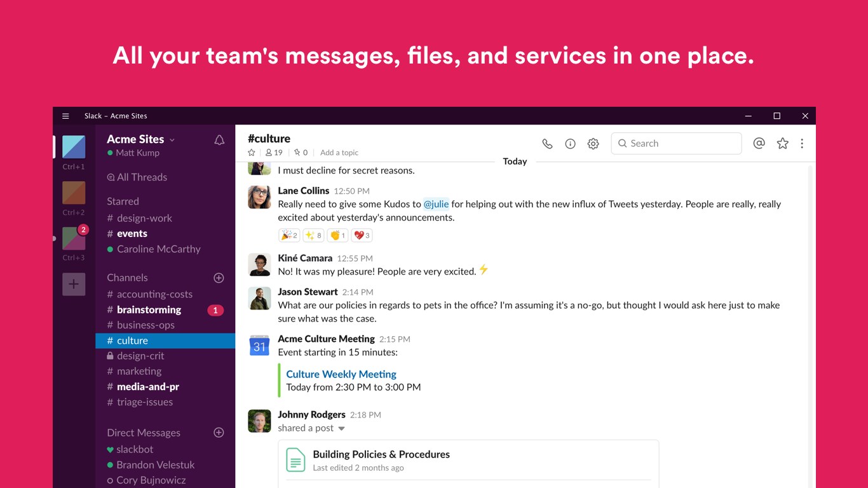Click heart reaction with 3

[x=362, y=235]
